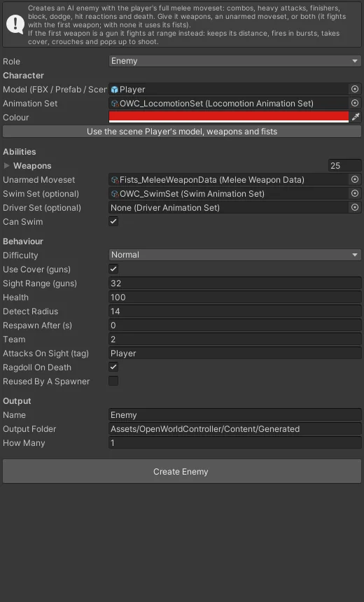Click the Detect Radius label
The image size is (364, 602).
pos(30,311)
